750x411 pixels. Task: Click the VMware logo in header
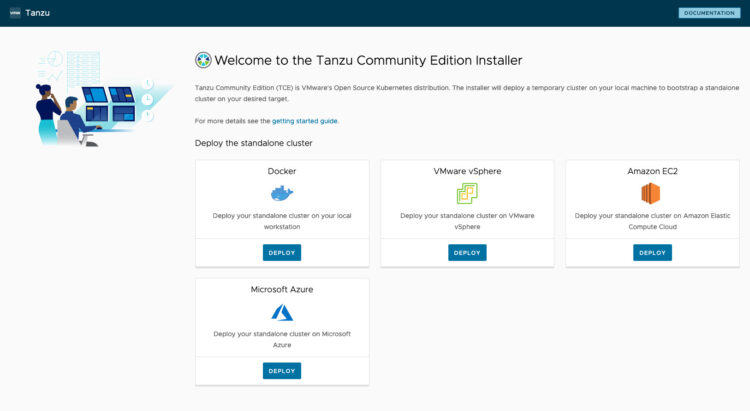point(15,13)
